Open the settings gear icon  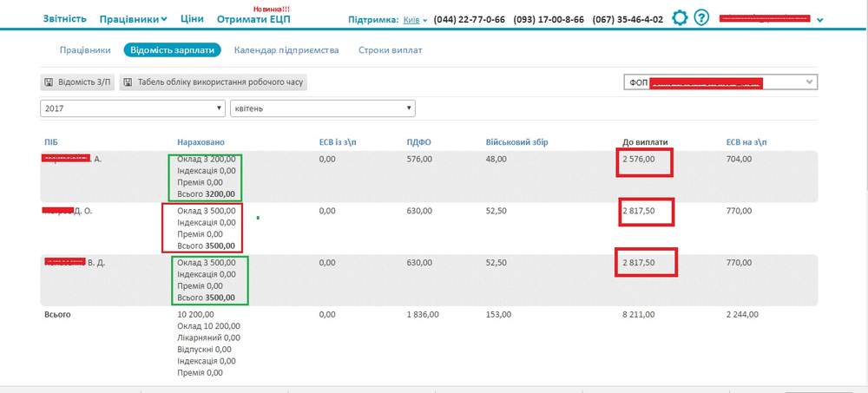pos(680,18)
